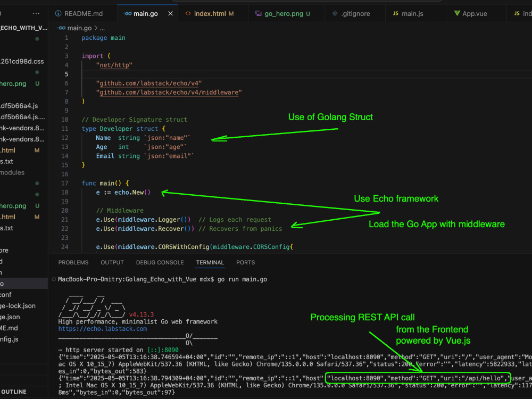Click the image icon on go_hero.png tab
Image resolution: width=532 pixels, height=399 pixels.
pos(259,14)
